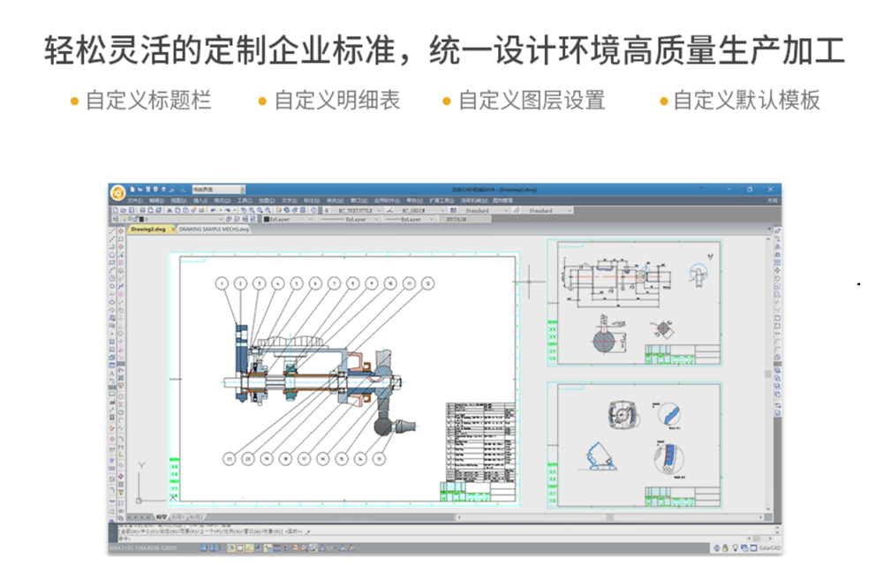The image size is (883, 588).
Task: Click quick access New document icon
Action: (132, 189)
